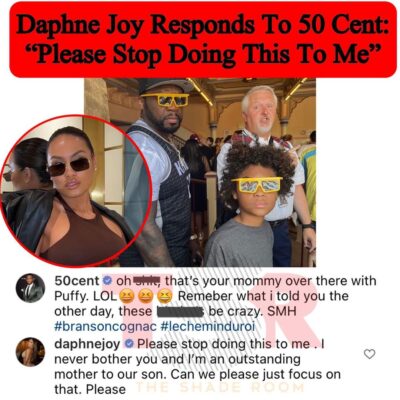Open daphnejoy's profile picture avatar

(x=30, y=352)
